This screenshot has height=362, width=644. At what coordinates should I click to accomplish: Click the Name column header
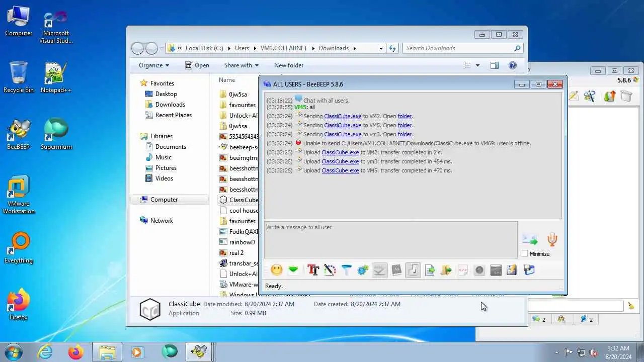(227, 80)
